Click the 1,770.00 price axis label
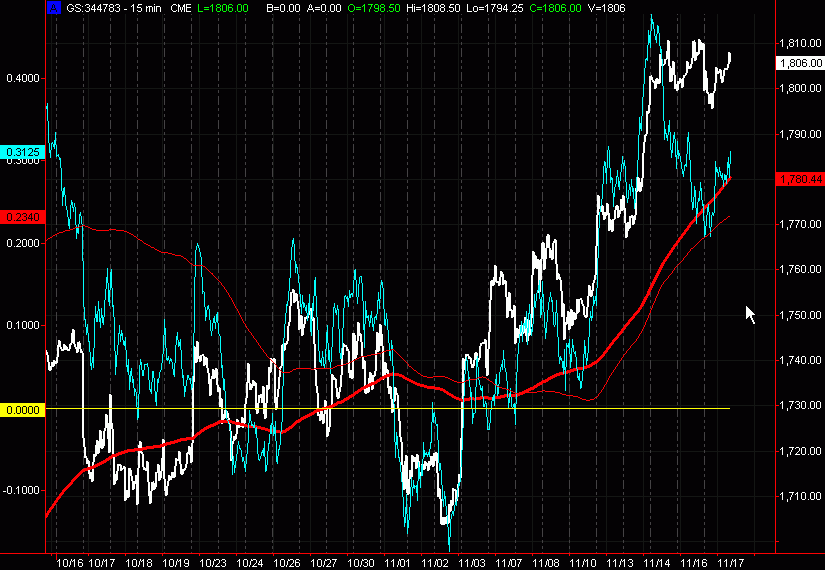The image size is (825, 570). (x=800, y=224)
